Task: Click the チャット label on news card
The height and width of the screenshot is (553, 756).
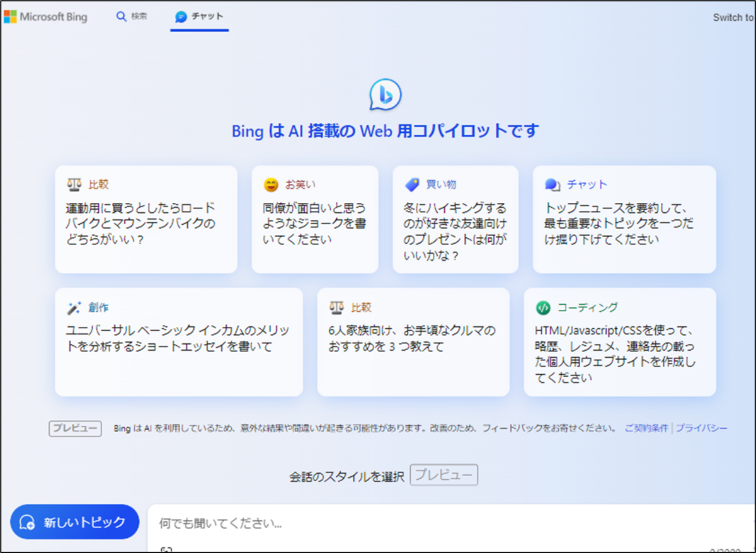Action: tap(587, 185)
